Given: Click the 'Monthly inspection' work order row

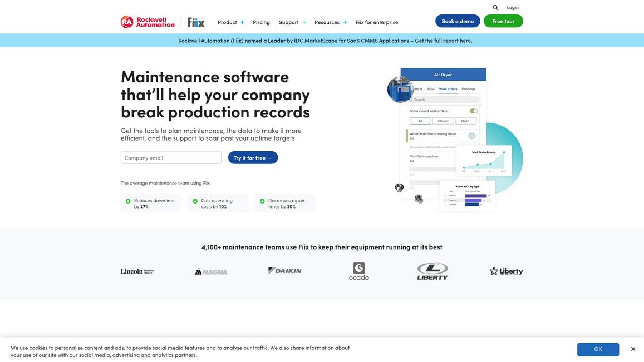Looking at the screenshot, I should [x=431, y=158].
